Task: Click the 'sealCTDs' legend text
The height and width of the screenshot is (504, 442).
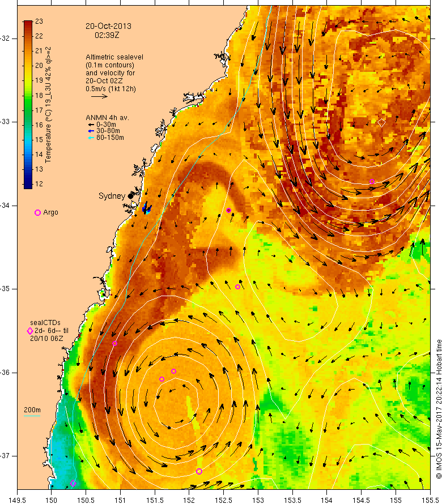Action: 45,322
